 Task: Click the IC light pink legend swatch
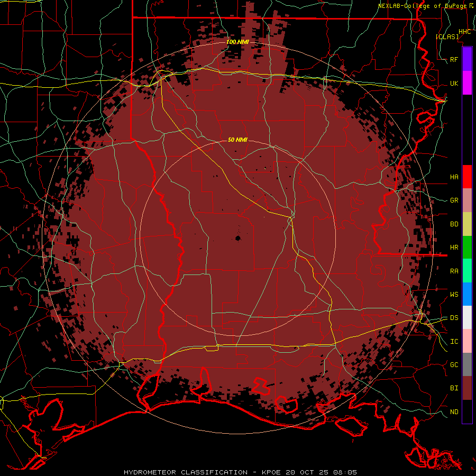(x=467, y=341)
